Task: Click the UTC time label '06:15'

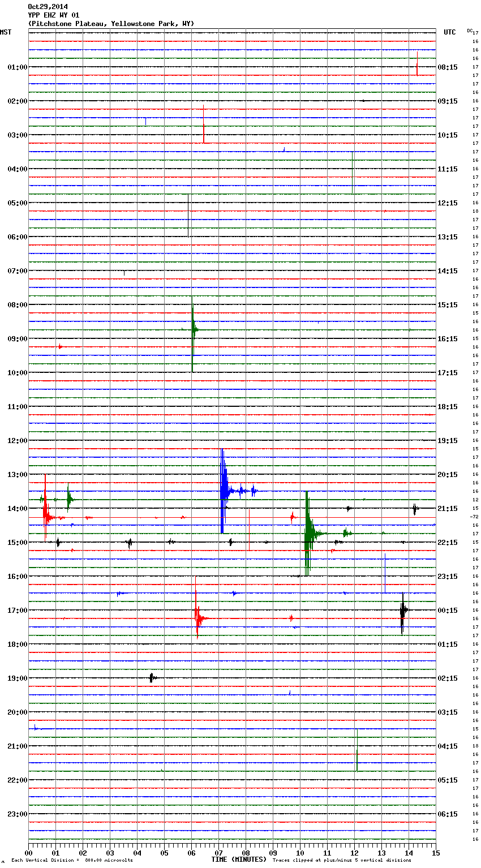Action: click(448, 814)
